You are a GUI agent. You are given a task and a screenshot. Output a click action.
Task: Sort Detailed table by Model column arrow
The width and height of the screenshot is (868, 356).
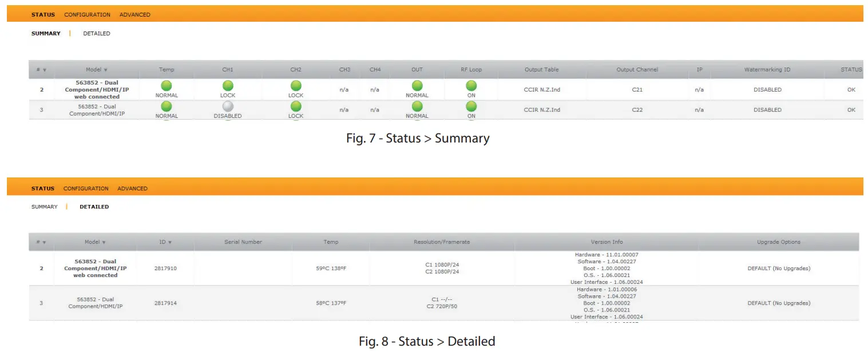(x=104, y=242)
